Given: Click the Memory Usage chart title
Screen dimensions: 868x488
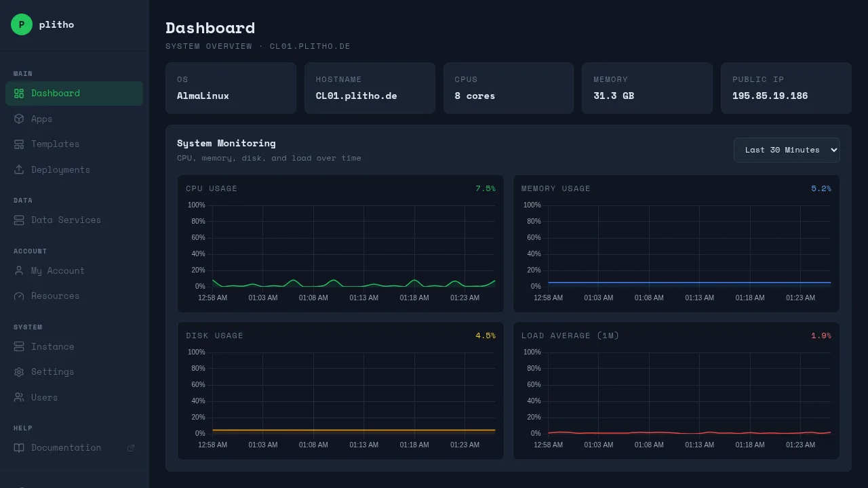Looking at the screenshot, I should pyautogui.click(x=556, y=188).
